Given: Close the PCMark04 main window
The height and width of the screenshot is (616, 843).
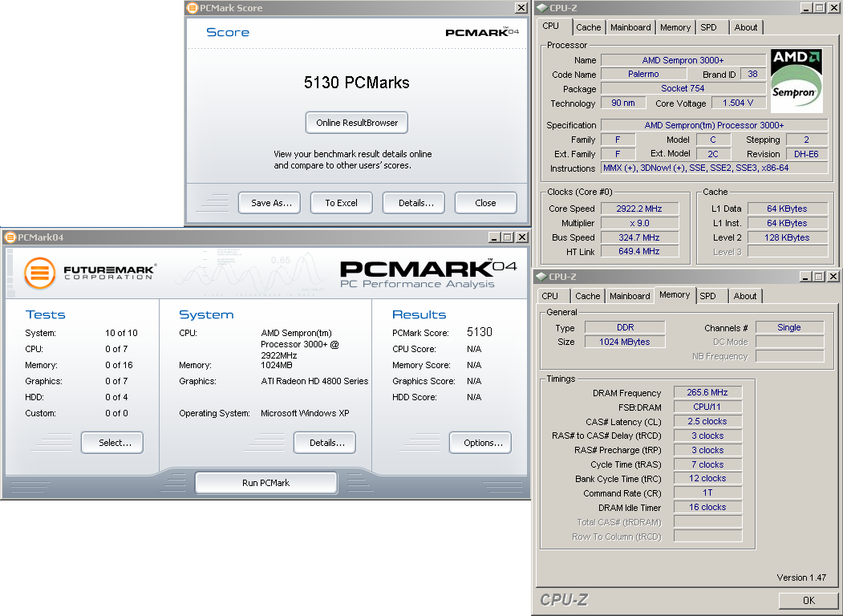Looking at the screenshot, I should (x=521, y=237).
